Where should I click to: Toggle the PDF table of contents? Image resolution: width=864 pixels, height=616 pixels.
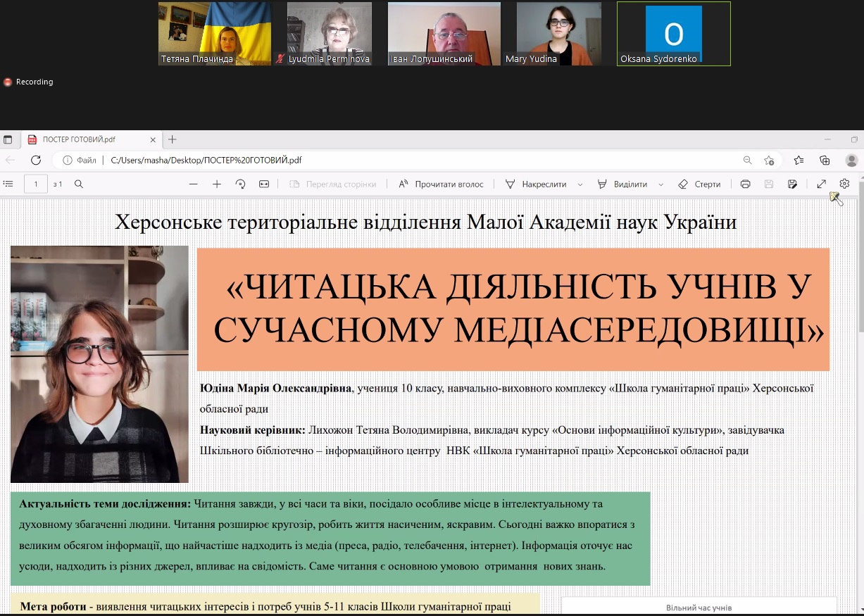pyautogui.click(x=8, y=184)
